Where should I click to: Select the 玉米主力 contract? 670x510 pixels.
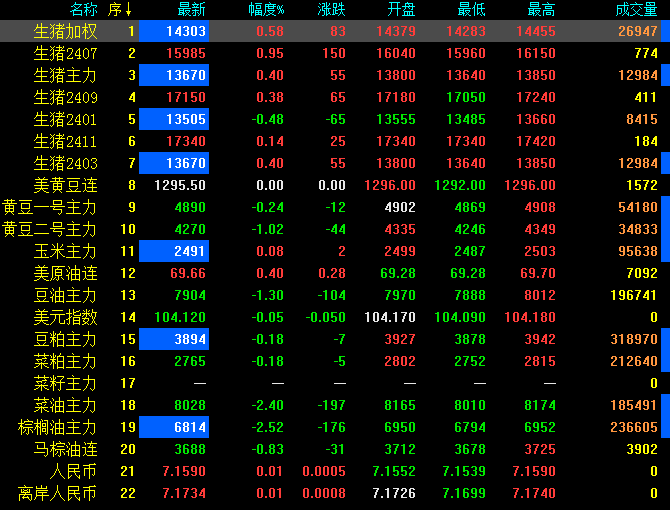[x=65, y=251]
